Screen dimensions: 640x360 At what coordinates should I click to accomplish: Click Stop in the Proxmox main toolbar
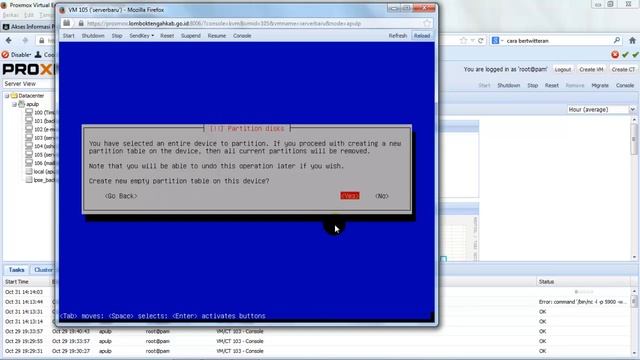coord(532,86)
